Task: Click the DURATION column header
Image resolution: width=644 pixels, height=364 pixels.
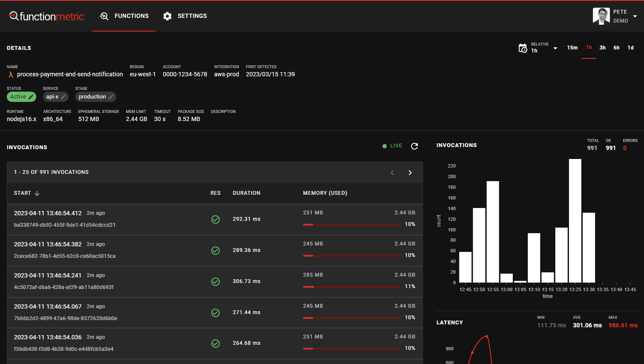Action: pos(247,193)
